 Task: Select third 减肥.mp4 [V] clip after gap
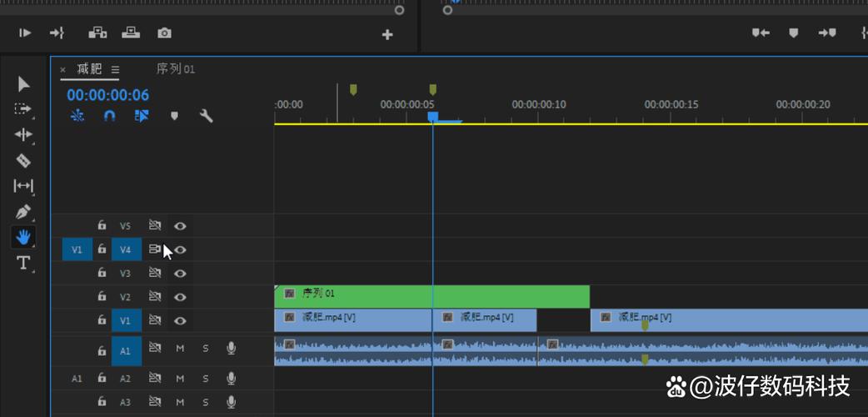tap(729, 320)
